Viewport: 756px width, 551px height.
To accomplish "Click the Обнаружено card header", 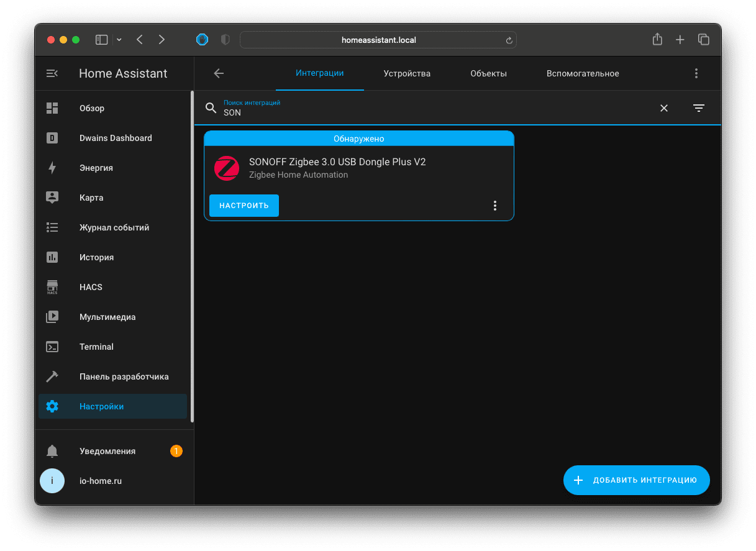I will (359, 139).
